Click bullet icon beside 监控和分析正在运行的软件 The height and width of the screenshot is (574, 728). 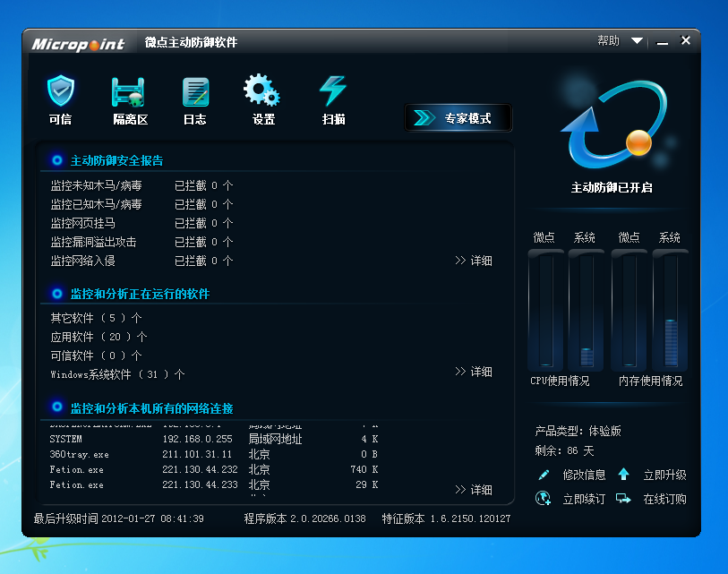click(57, 294)
